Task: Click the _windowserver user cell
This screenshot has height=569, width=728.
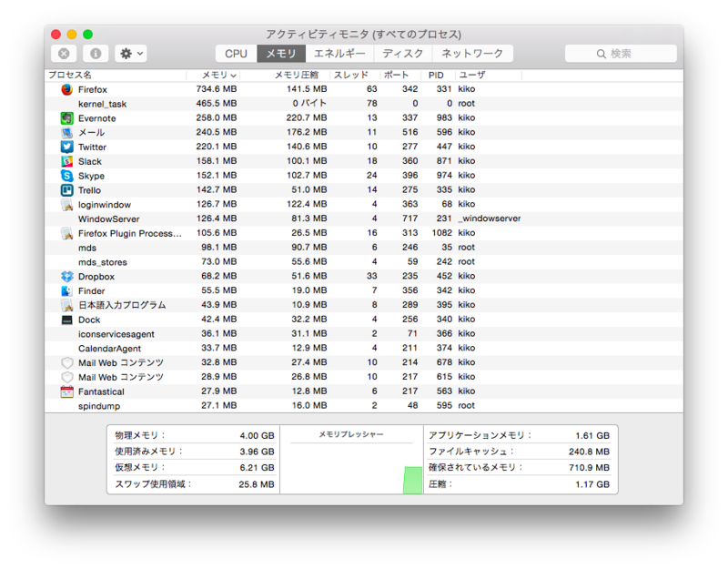Action: [x=490, y=218]
